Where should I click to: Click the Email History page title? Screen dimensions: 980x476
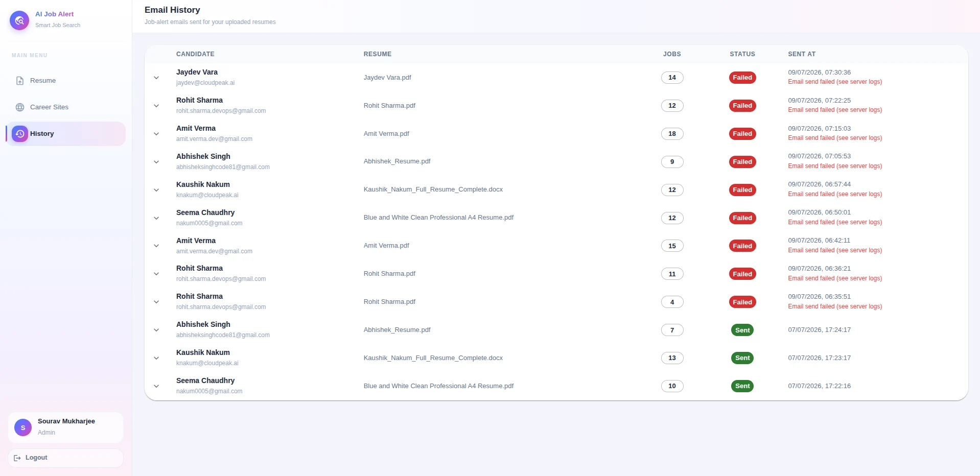[x=172, y=10]
